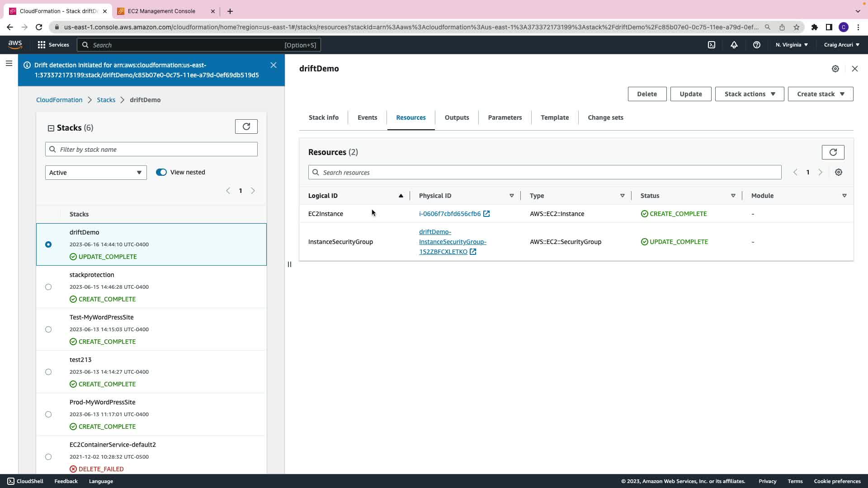Open the CloudShell icon in top bar
Viewport: 868px width, 488px height.
pyautogui.click(x=712, y=45)
